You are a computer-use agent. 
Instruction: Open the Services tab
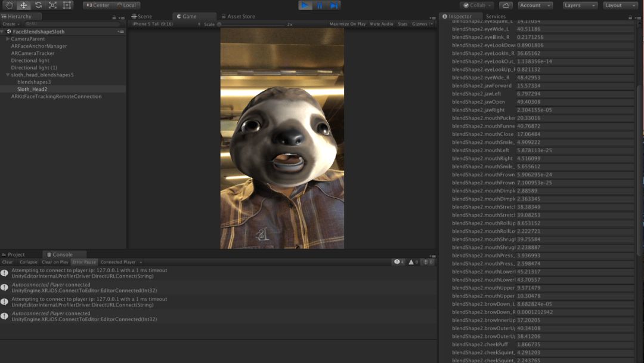(x=496, y=17)
